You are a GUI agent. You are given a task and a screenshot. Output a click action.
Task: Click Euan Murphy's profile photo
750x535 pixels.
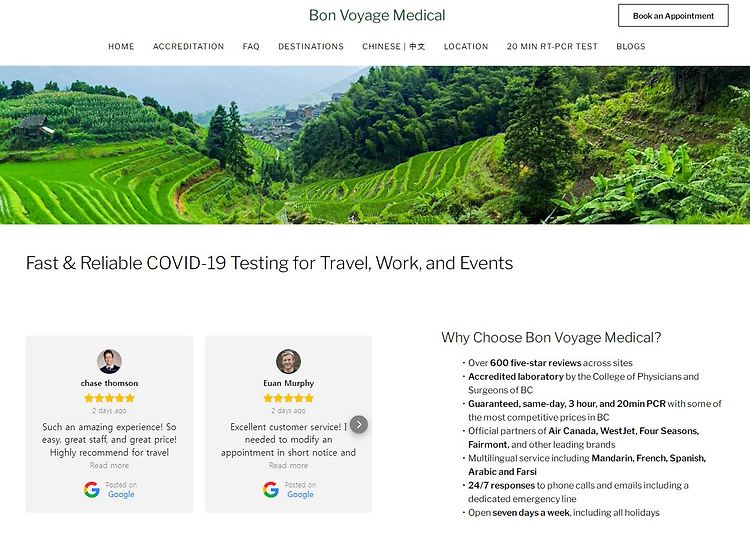[x=288, y=361]
